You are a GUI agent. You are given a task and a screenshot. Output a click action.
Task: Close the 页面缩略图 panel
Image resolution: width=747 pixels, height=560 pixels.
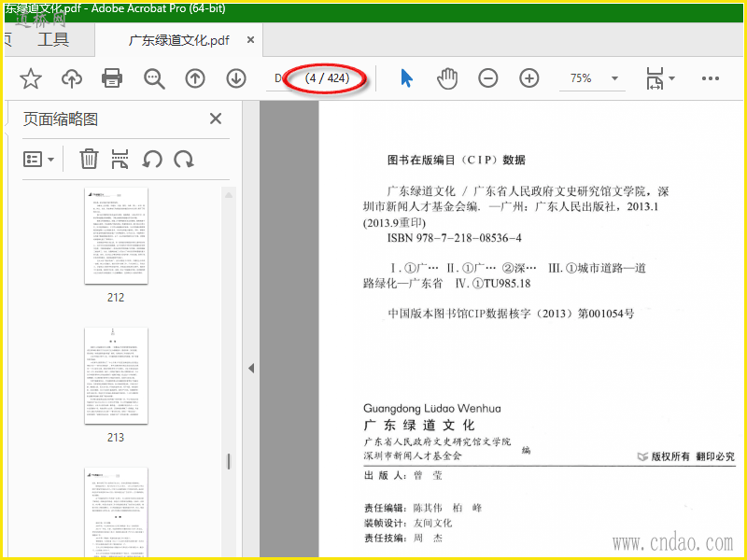216,119
